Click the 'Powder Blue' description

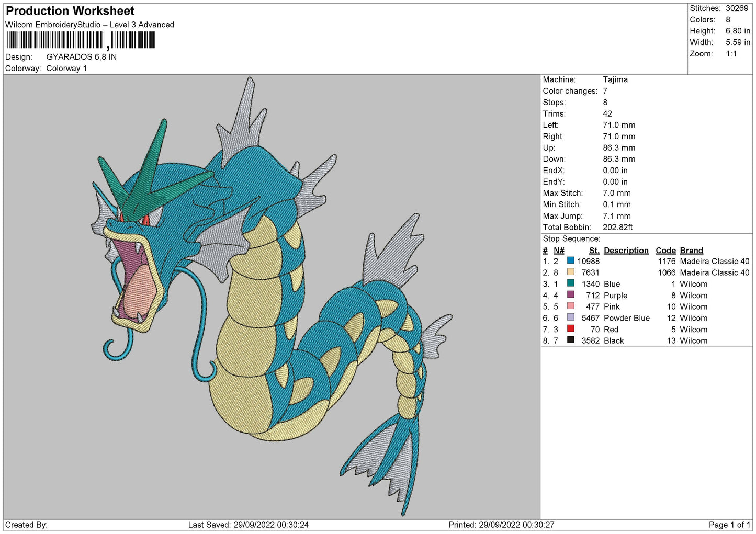coord(627,319)
